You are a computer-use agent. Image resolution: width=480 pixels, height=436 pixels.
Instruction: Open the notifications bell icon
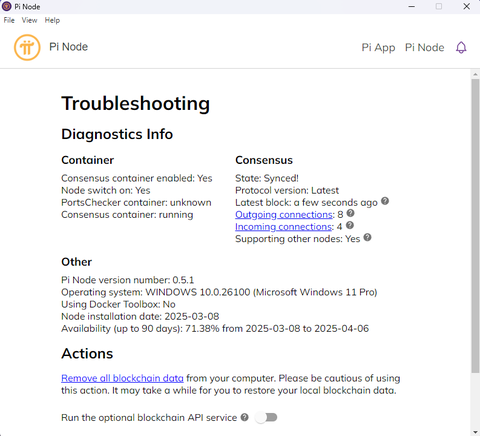tap(461, 48)
